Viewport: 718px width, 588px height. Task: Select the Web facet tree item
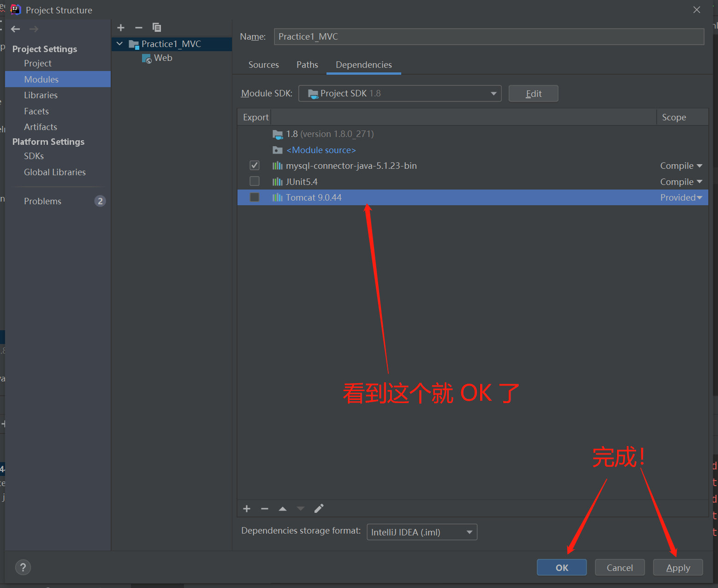[163, 58]
